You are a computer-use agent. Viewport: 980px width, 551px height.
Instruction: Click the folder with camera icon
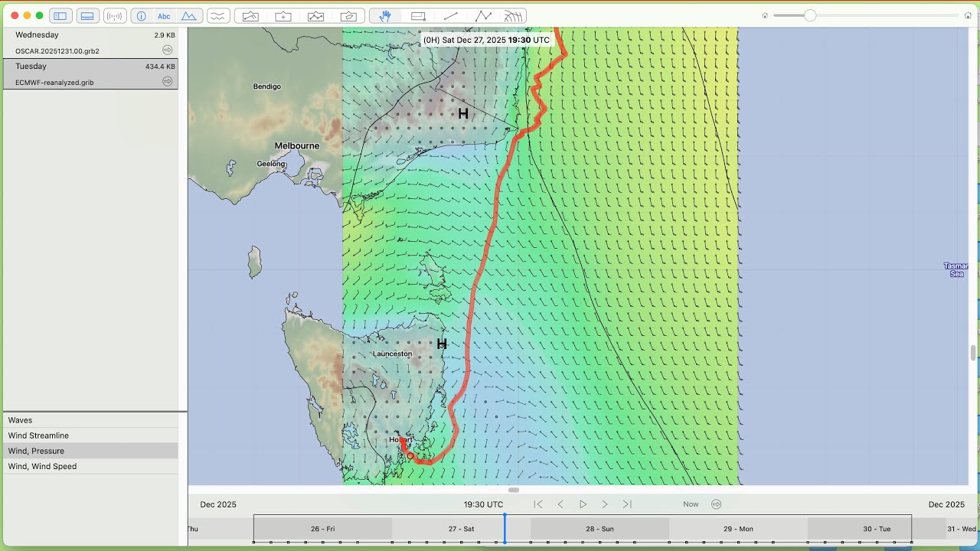tap(348, 15)
